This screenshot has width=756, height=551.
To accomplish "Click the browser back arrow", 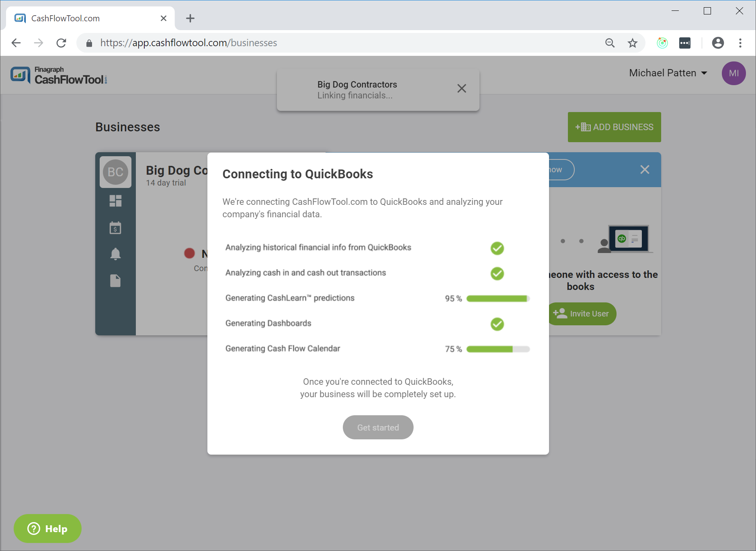I will click(x=16, y=43).
